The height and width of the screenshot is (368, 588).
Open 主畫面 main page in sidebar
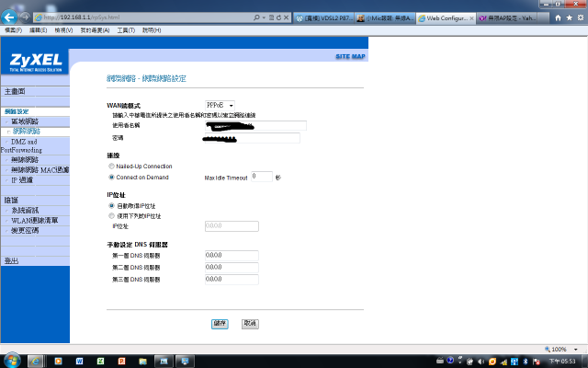point(15,91)
